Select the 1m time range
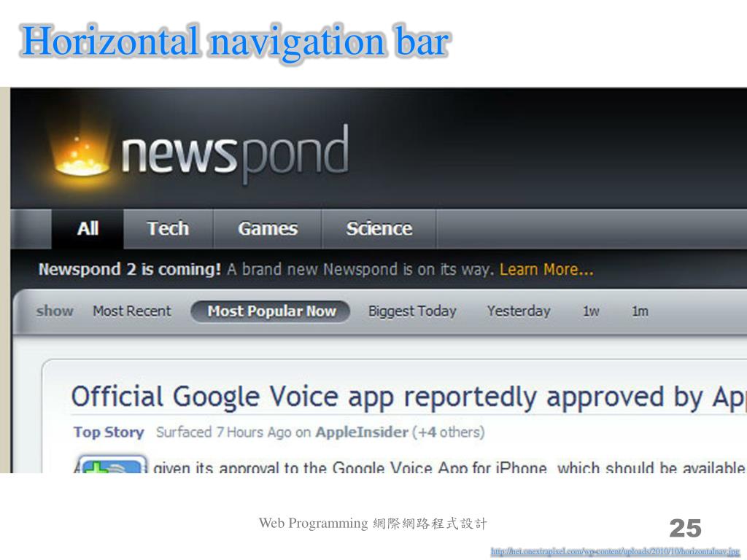 coord(640,311)
